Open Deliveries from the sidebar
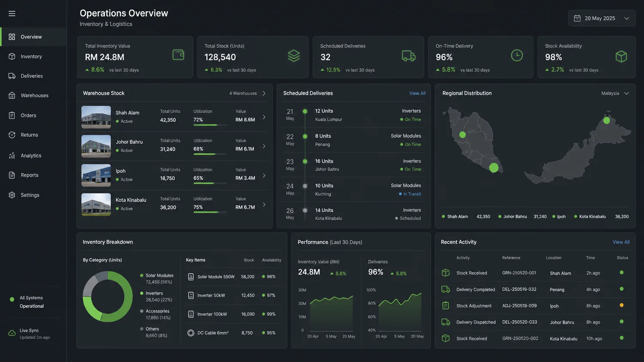The image size is (644, 362). (33, 76)
